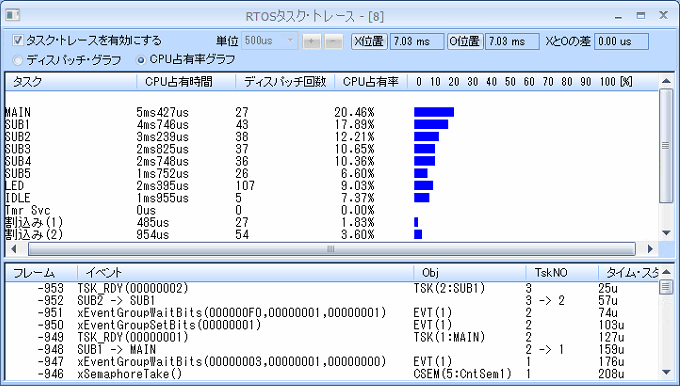The image size is (680, 386).
Task: Select the SUB2 task row
Action: pyautogui.click(x=332, y=137)
